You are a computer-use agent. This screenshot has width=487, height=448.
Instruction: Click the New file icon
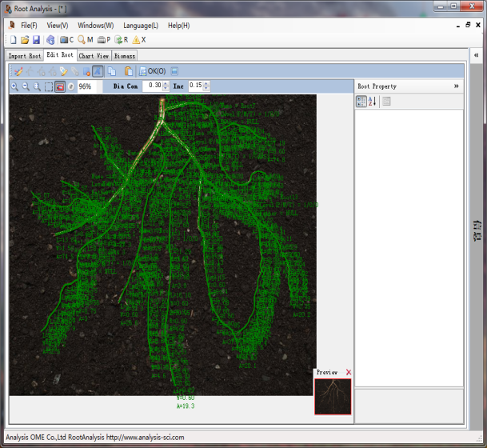[x=13, y=39]
